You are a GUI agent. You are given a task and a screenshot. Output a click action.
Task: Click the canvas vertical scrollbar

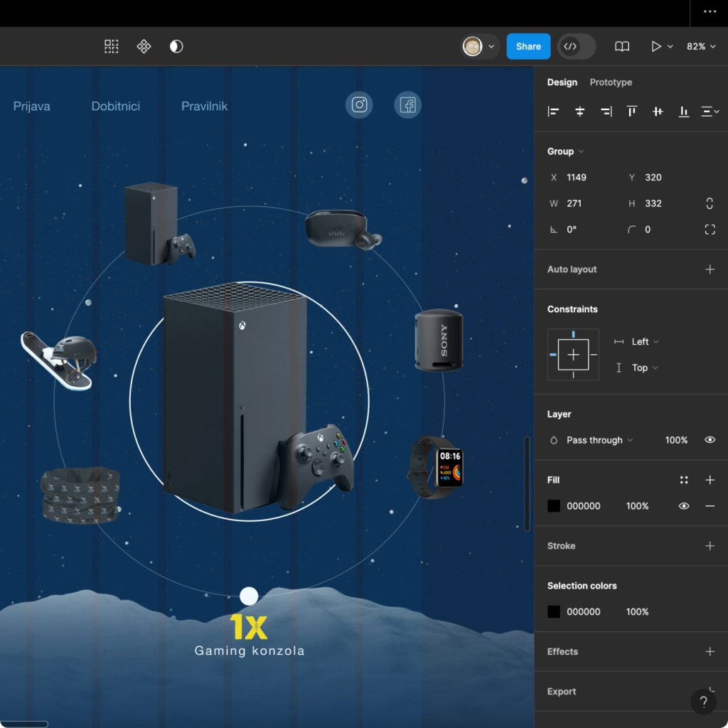(x=527, y=483)
